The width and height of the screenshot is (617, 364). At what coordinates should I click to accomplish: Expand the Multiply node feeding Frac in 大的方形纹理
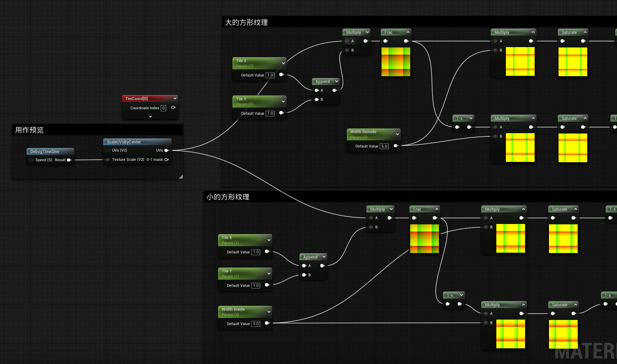click(367, 32)
